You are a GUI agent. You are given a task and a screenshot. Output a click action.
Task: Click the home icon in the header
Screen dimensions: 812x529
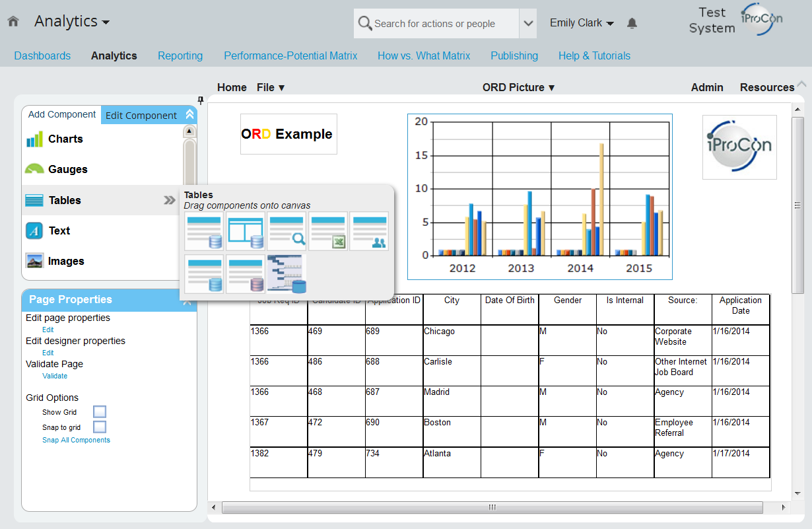tap(13, 22)
